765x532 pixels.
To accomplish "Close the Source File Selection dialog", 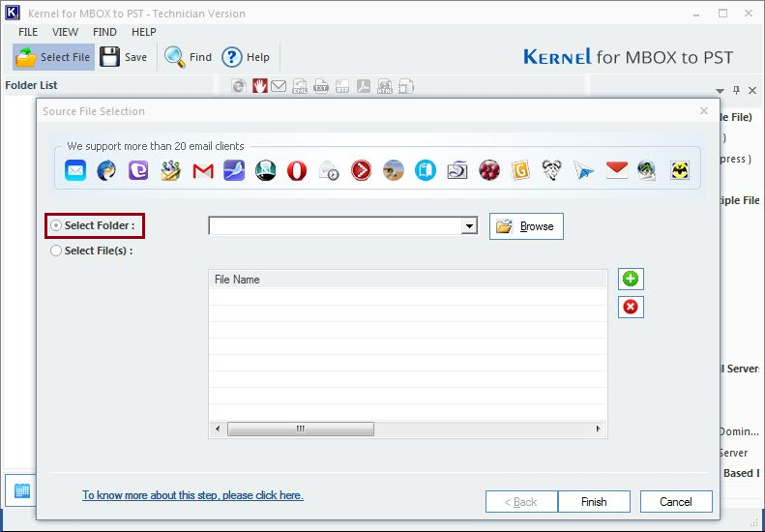I will (x=704, y=111).
